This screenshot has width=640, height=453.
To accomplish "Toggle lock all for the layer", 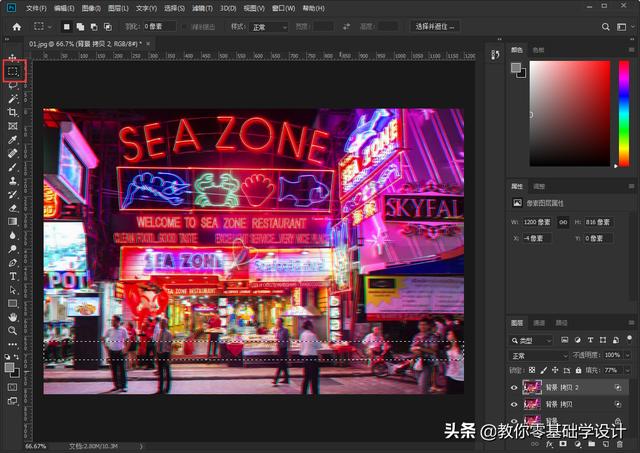I will [x=578, y=371].
